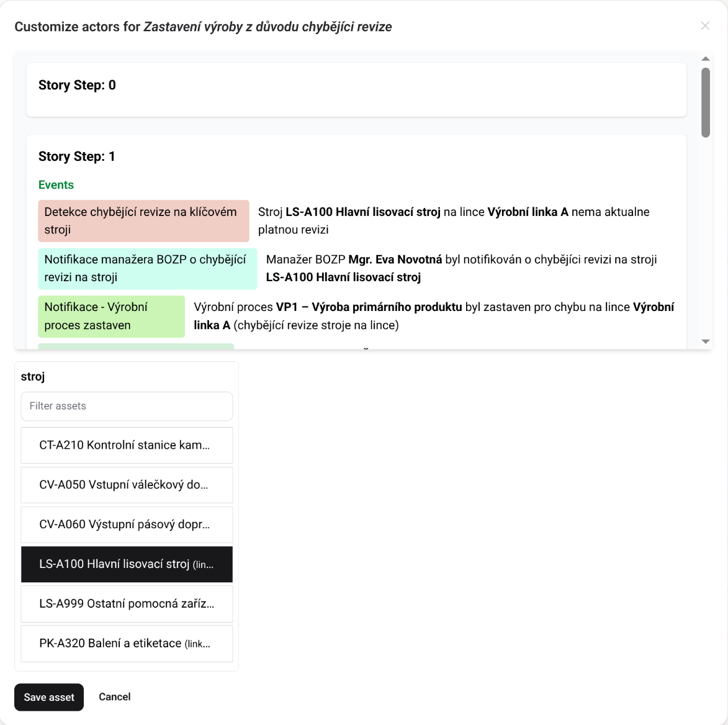Choose CV-A050 Vstupní válečkový asset

tap(127, 485)
